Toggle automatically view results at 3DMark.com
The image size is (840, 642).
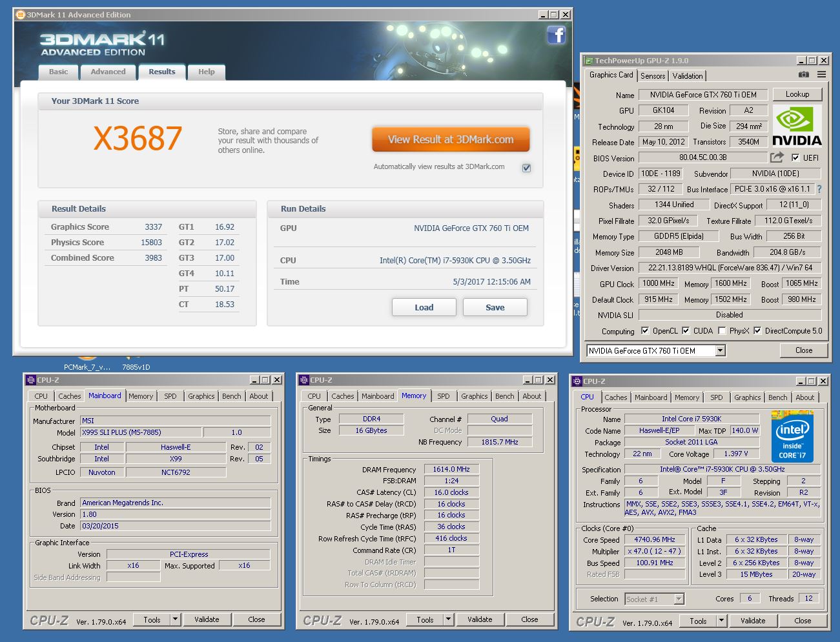tap(526, 168)
